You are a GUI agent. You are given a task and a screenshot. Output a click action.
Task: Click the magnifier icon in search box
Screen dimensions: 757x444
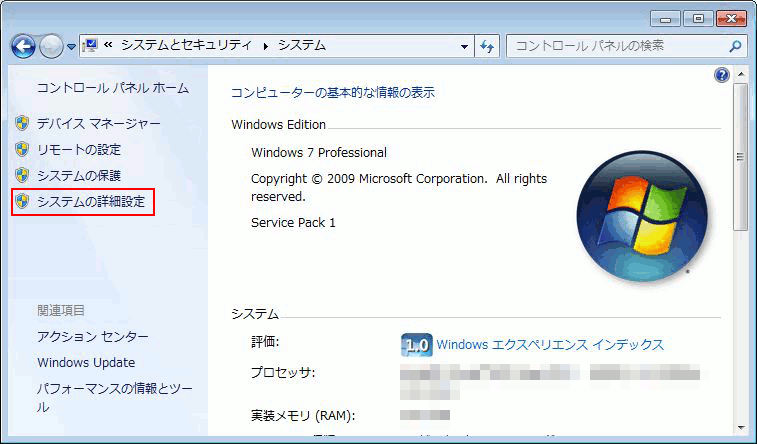coord(735,46)
